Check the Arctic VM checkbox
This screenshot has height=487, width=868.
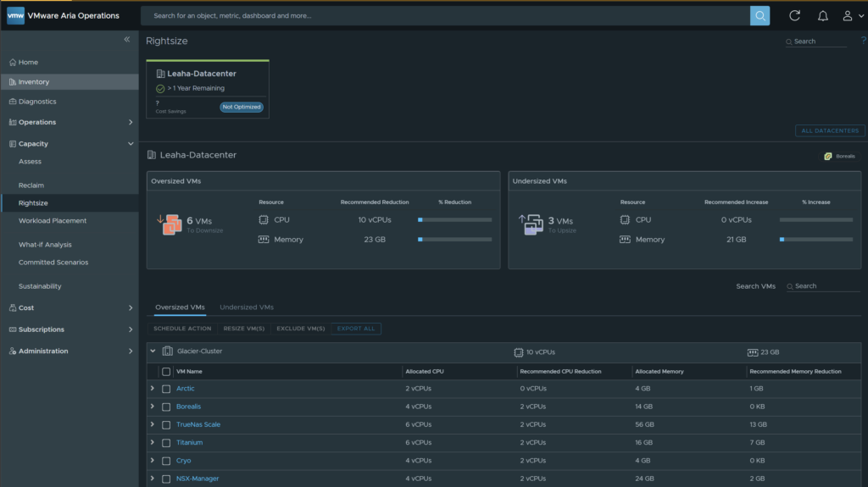tap(166, 389)
